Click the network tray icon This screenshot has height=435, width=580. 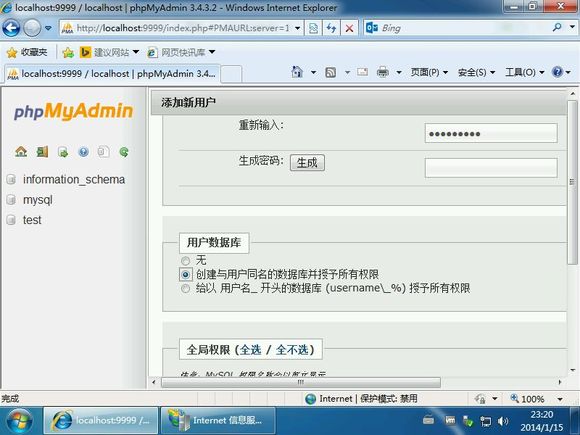(485, 421)
